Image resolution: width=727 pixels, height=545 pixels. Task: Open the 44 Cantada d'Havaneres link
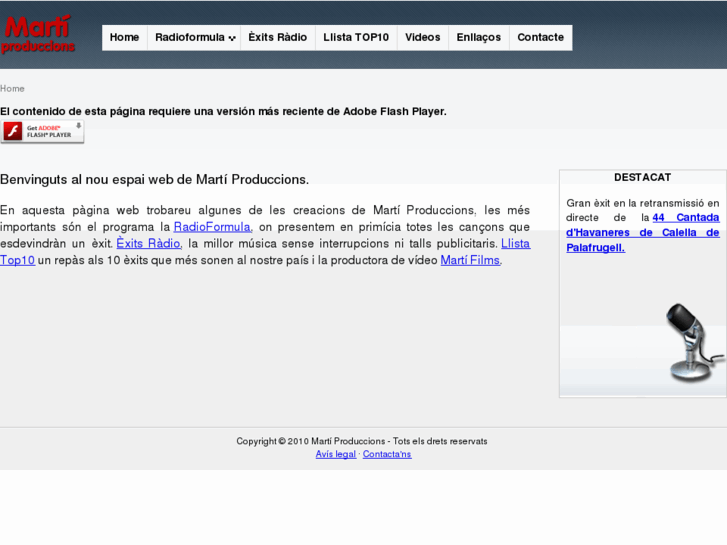tap(643, 232)
